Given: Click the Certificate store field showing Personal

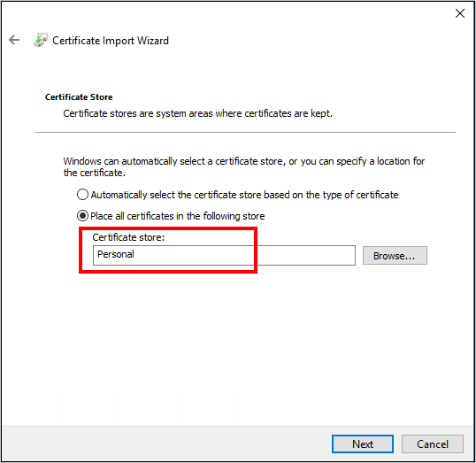Looking at the screenshot, I should [x=224, y=255].
